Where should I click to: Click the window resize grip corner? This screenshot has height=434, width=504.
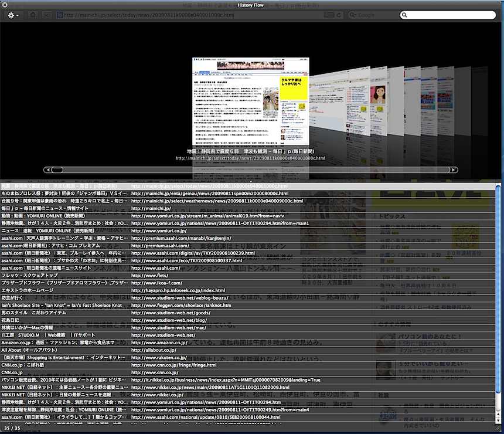coord(498,428)
